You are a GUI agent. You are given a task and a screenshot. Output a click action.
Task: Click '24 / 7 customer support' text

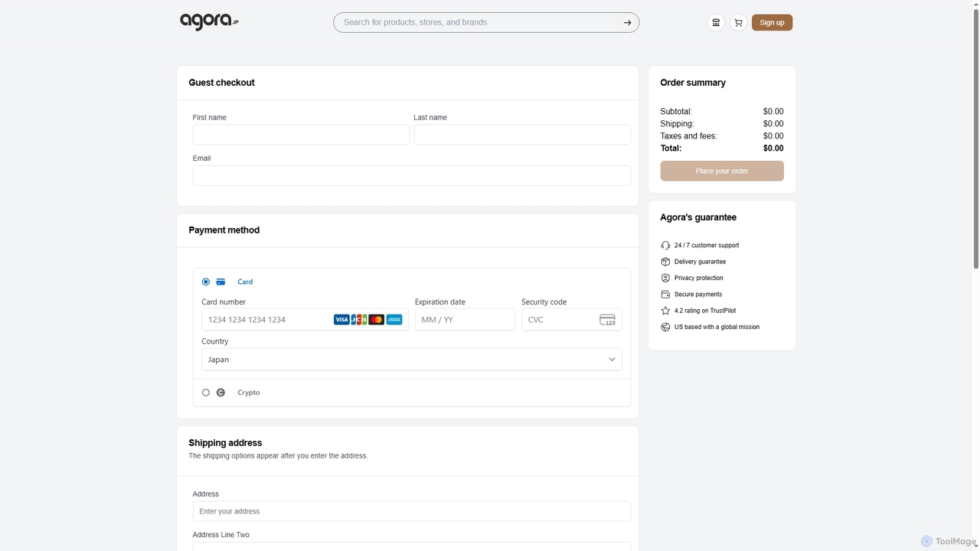[707, 246]
